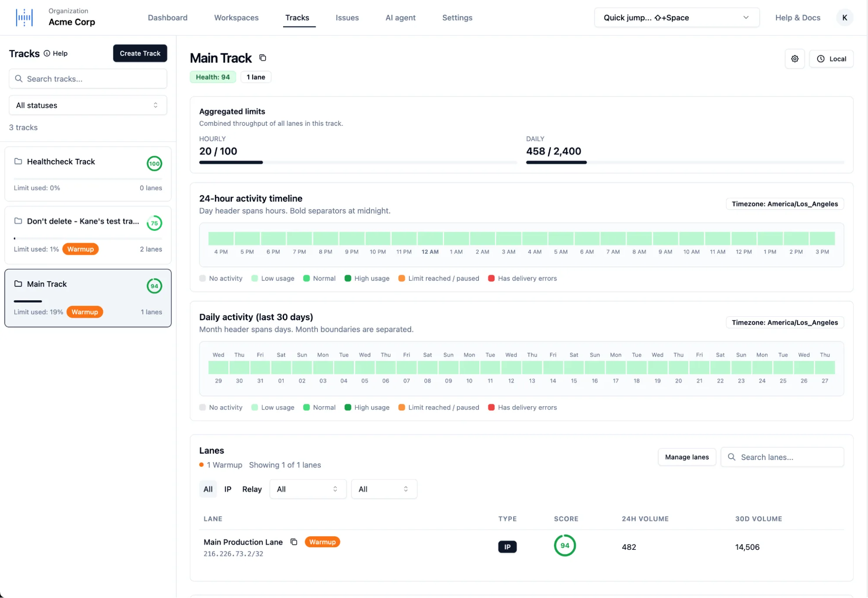The image size is (868, 598).
Task: Click the Warmup badge on Main Production Lane
Action: [322, 542]
